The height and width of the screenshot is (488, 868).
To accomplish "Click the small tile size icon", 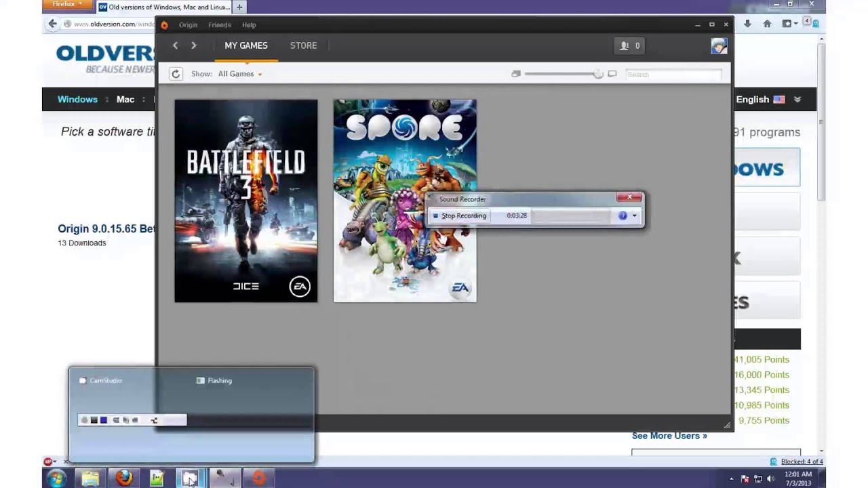I will [x=516, y=74].
